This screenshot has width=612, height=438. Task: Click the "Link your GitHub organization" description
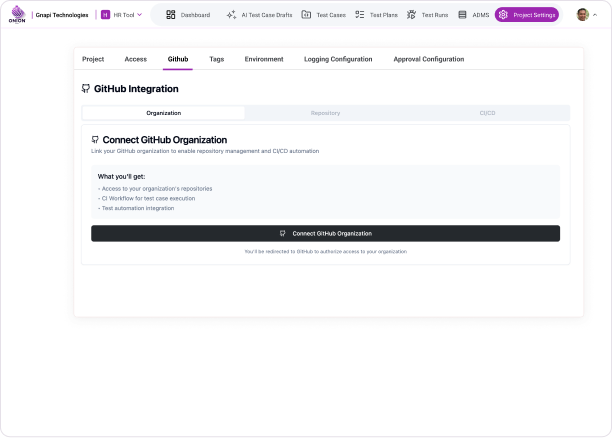[205, 151]
